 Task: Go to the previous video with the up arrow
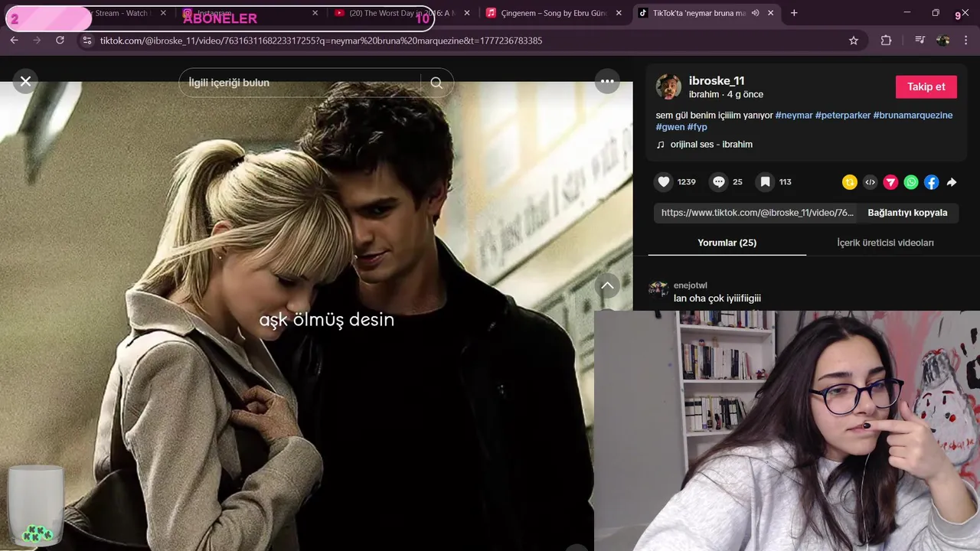tap(607, 285)
